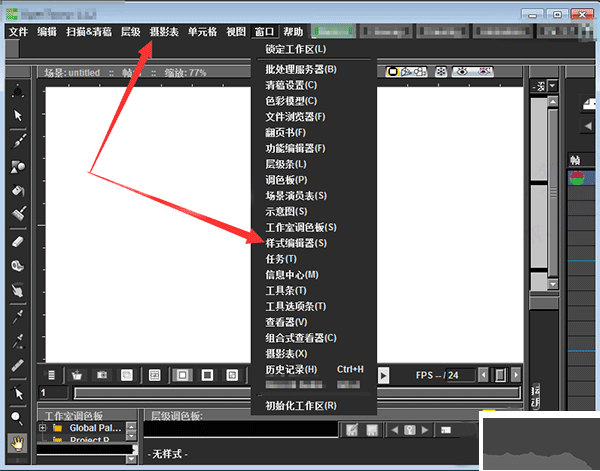Select the Animate tool at top of toolbox
This screenshot has height=471, width=600.
18,91
